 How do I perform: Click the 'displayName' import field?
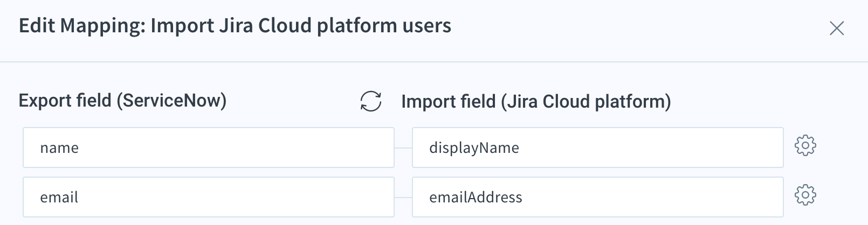598,147
